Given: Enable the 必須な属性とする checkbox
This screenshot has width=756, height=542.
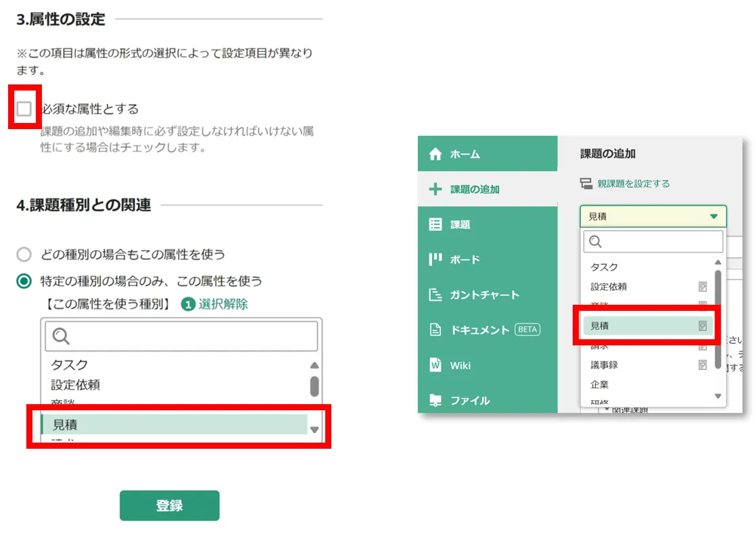Looking at the screenshot, I should [24, 108].
